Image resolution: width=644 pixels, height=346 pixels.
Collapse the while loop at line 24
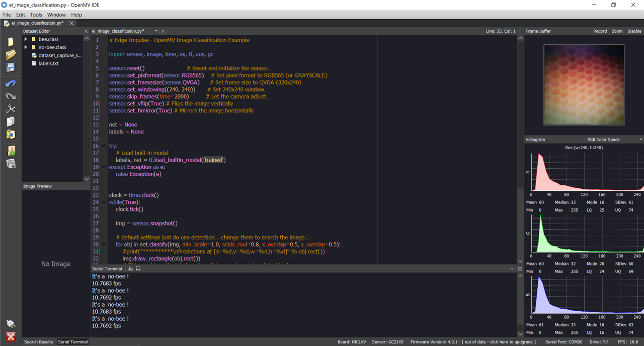pyautogui.click(x=104, y=202)
